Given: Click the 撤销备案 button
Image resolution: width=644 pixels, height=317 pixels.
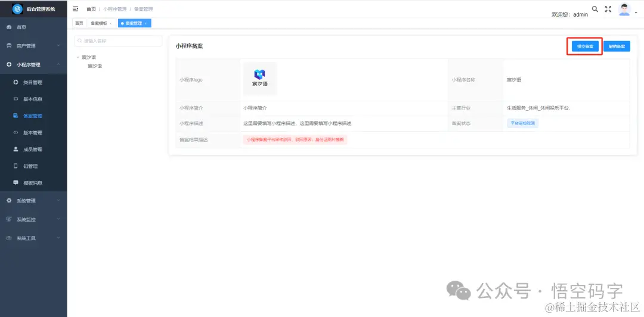Looking at the screenshot, I should (x=617, y=46).
